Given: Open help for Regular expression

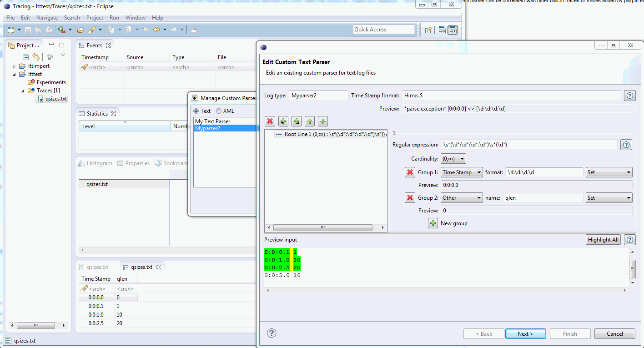Looking at the screenshot, I should (x=626, y=145).
